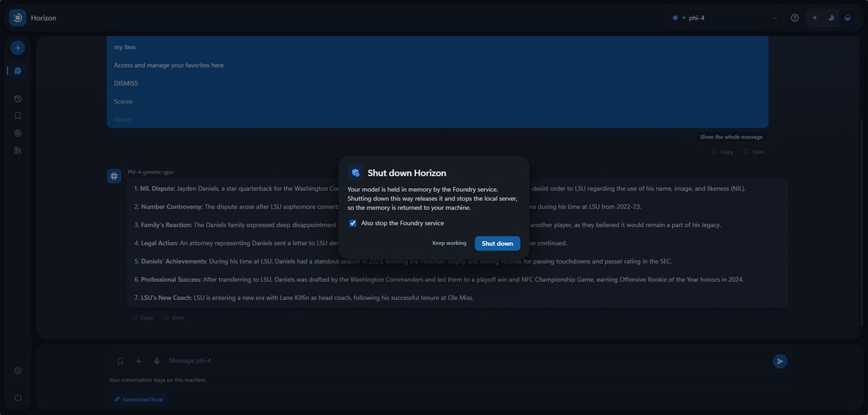Click "Scores" in the user message
868x415 pixels.
[x=123, y=101]
